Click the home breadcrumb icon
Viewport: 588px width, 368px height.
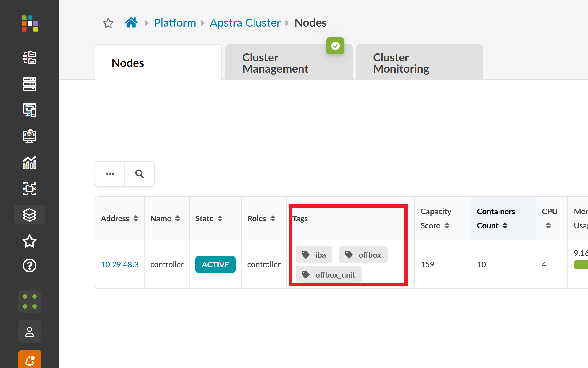[x=131, y=23]
